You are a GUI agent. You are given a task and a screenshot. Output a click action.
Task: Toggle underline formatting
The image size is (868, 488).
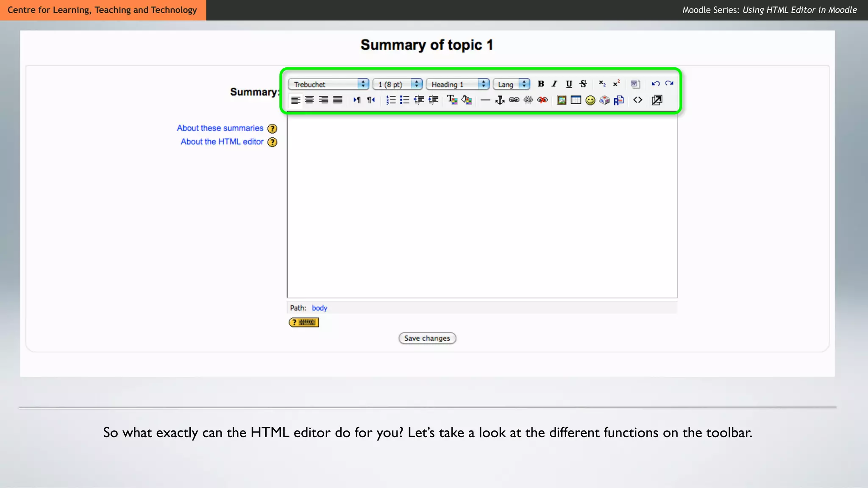click(x=569, y=84)
